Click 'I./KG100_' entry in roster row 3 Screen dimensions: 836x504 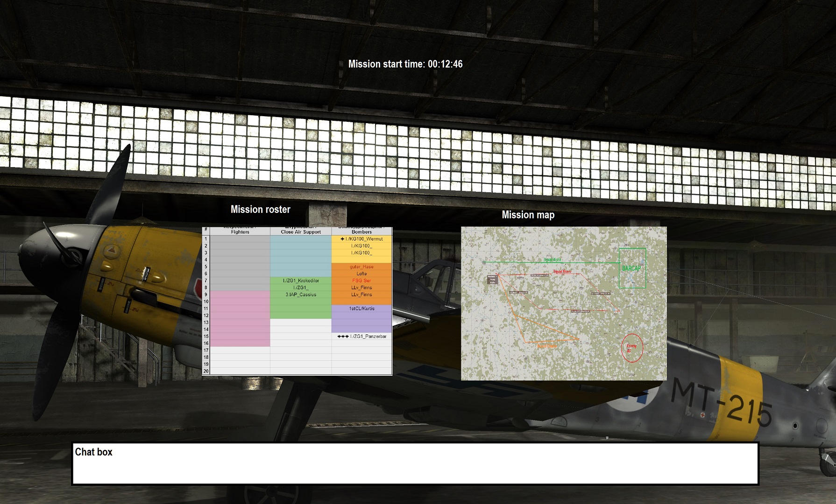tap(361, 253)
